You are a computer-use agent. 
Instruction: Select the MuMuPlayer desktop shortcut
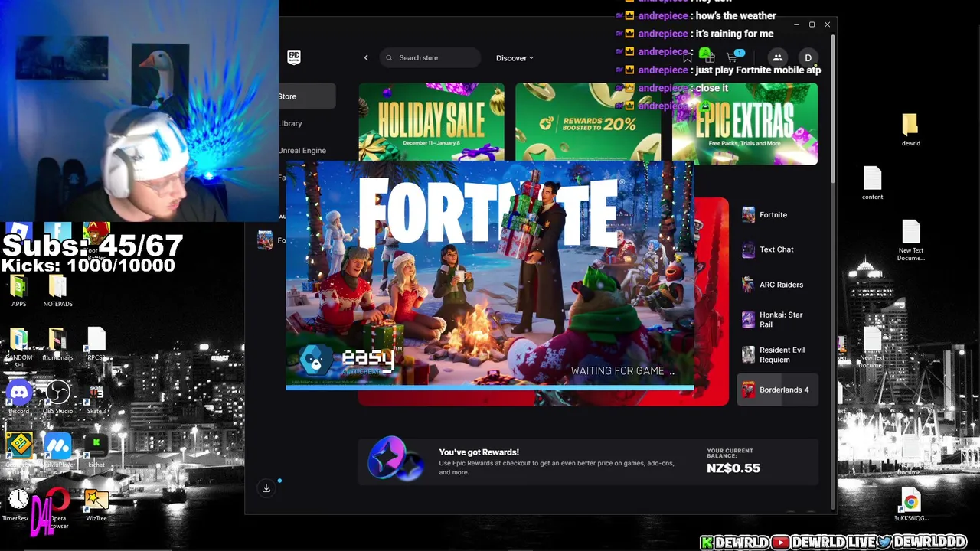tap(57, 450)
